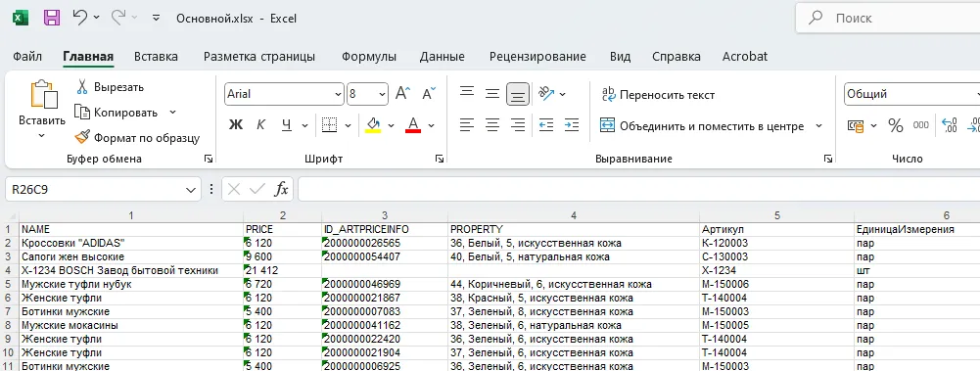Apply the yellow fill color
The image size is (980, 371).
(x=374, y=125)
